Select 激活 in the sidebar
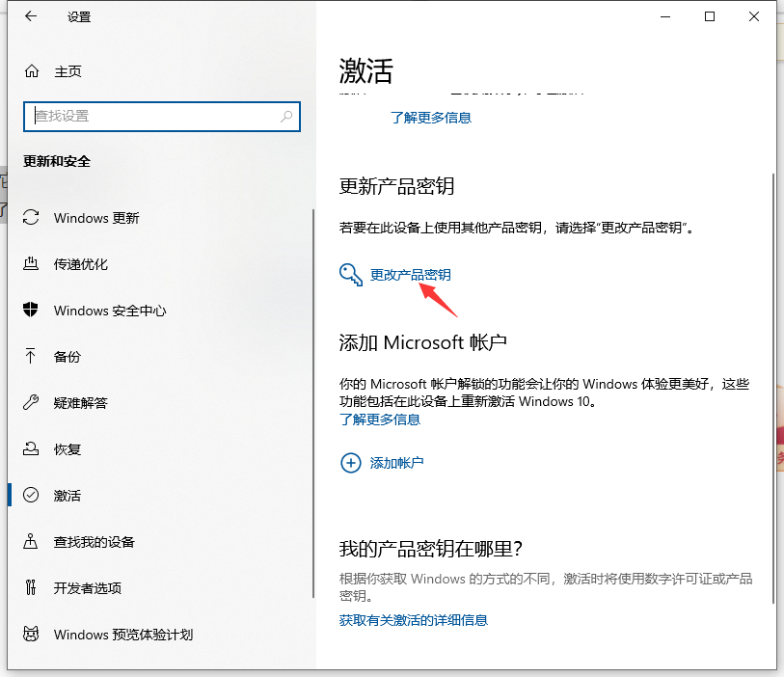The image size is (784, 677). point(68,496)
